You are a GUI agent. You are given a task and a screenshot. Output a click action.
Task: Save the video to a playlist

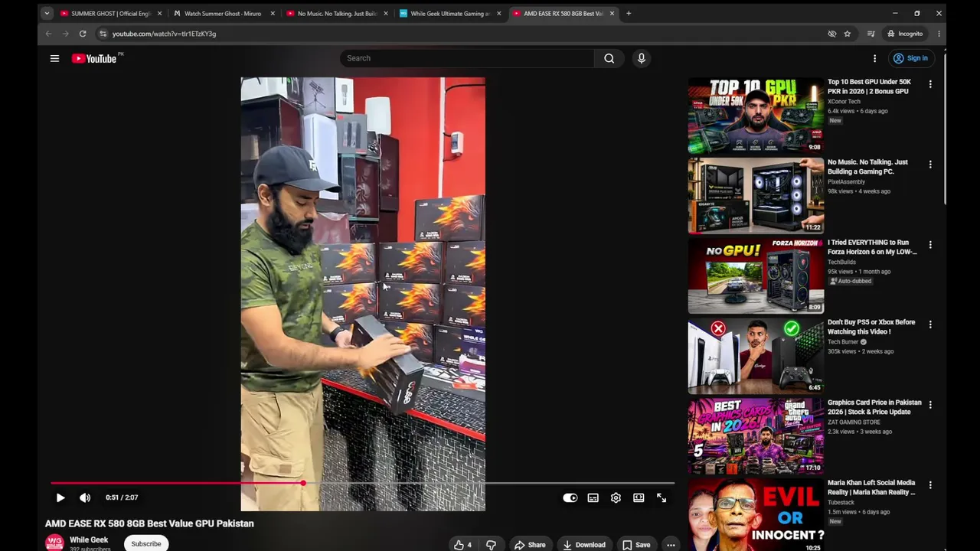[x=636, y=545]
